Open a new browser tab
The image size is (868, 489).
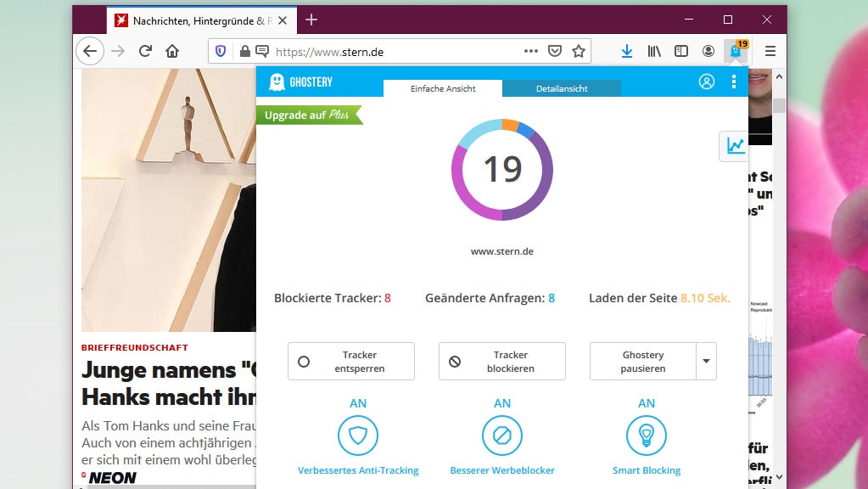coord(311,20)
